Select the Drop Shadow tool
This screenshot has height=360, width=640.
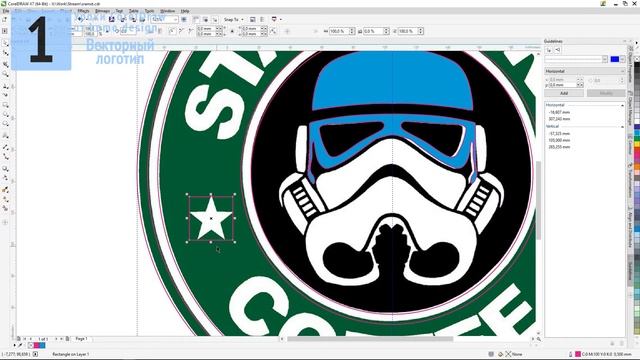(5, 168)
